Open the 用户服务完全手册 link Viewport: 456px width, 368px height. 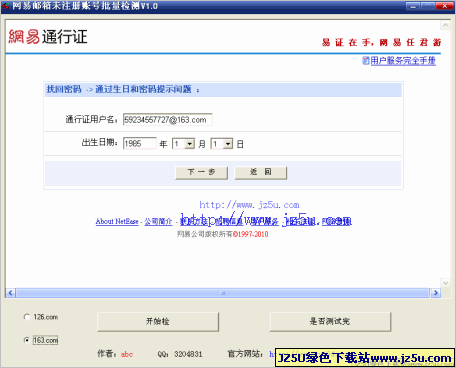pyautogui.click(x=403, y=61)
